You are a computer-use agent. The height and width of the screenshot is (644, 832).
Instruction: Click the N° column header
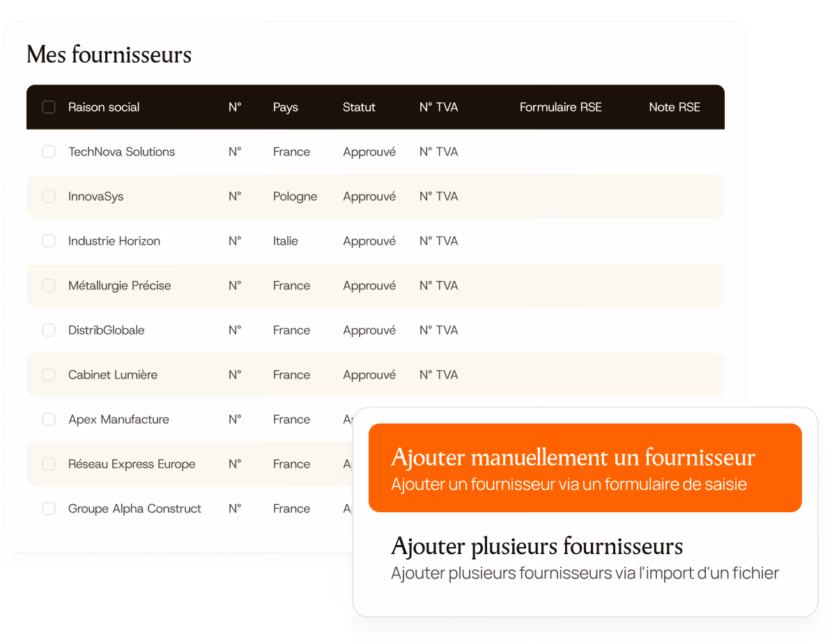[235, 107]
